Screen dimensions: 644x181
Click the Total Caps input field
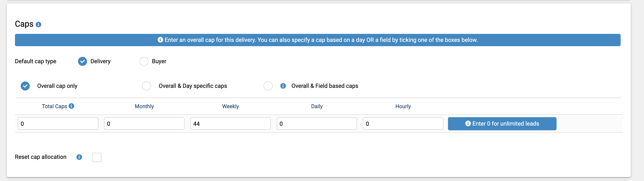(x=58, y=124)
